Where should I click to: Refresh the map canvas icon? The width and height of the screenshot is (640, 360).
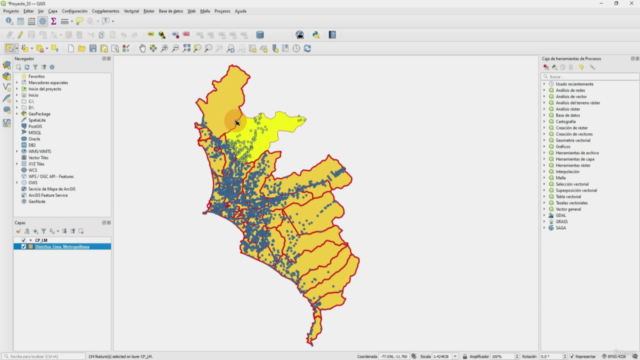[307, 49]
